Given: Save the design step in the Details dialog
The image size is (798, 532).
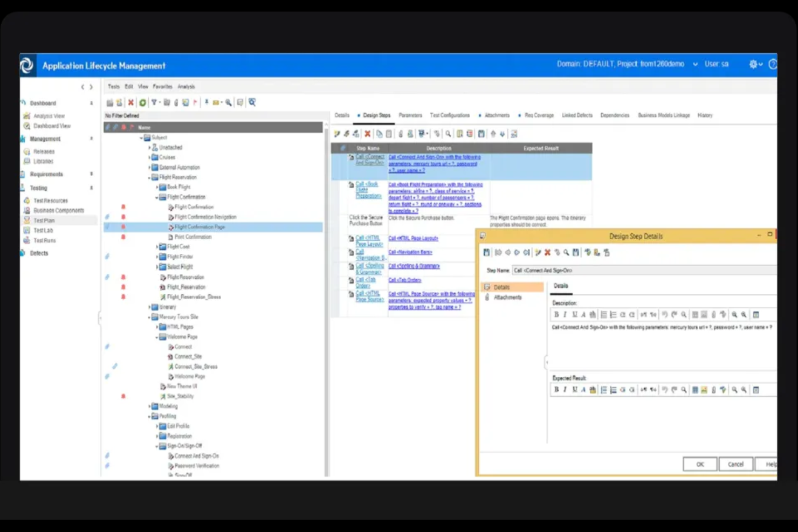Looking at the screenshot, I should click(486, 252).
